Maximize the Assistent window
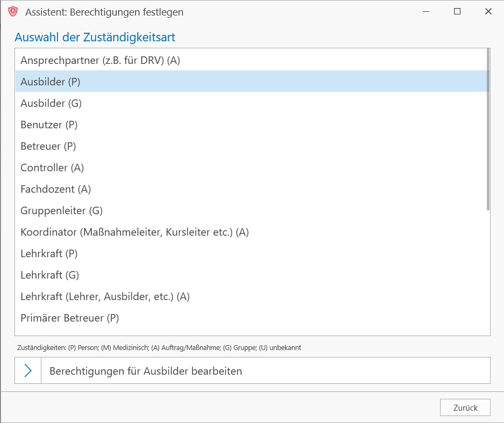The image size is (504, 423). pyautogui.click(x=457, y=12)
